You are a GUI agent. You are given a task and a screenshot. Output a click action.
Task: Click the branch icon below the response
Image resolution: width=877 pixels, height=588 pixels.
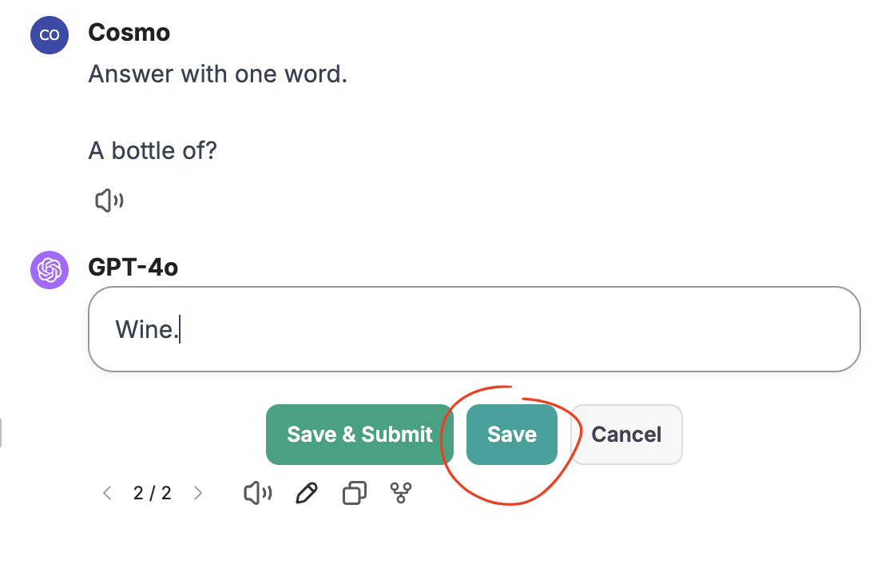pos(400,494)
